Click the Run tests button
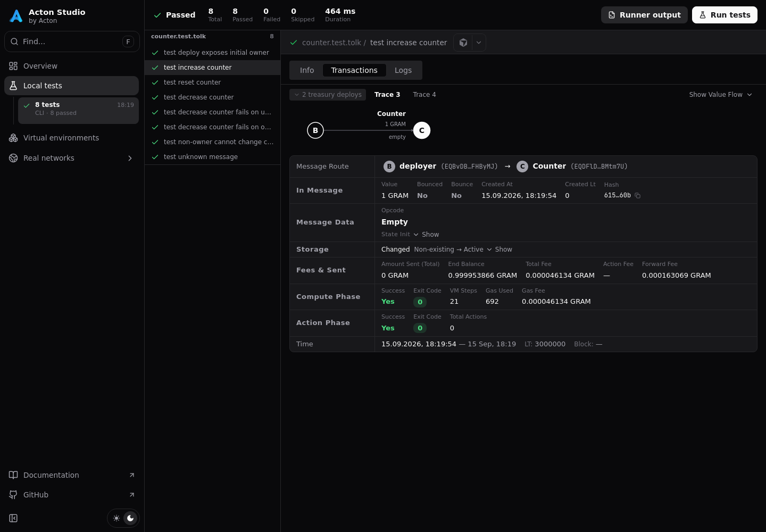The height and width of the screenshot is (532, 766). (x=725, y=15)
